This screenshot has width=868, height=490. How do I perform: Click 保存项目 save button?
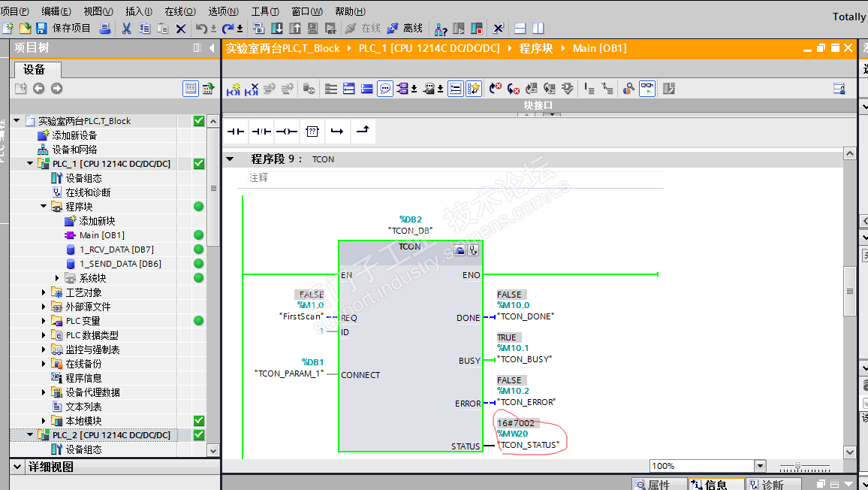[x=64, y=28]
